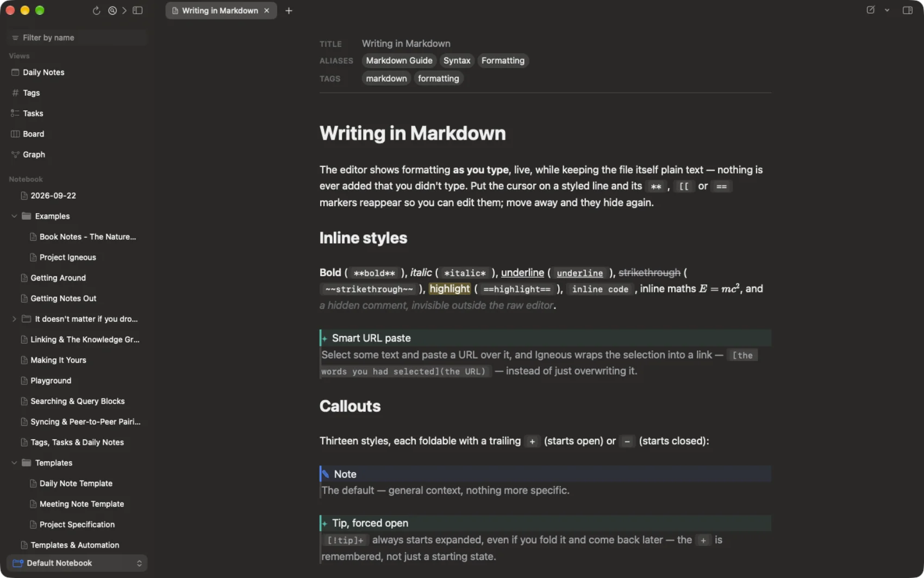Open the Default Notebook switcher dropdown
The width and height of the screenshot is (924, 578).
click(x=77, y=563)
